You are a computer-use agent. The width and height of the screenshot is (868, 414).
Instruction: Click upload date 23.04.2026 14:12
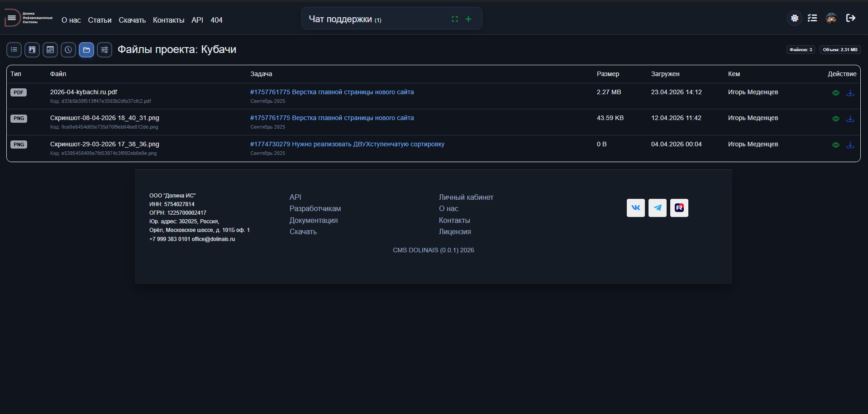(676, 92)
